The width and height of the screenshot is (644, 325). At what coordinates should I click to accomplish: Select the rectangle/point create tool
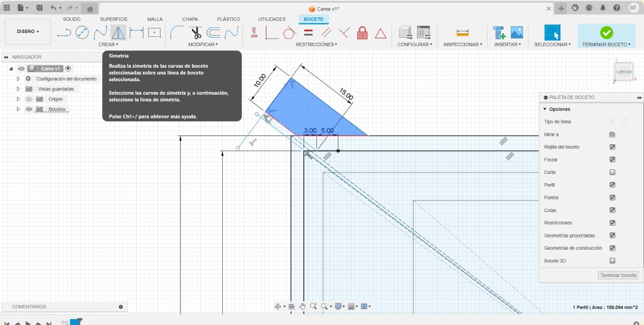click(154, 33)
